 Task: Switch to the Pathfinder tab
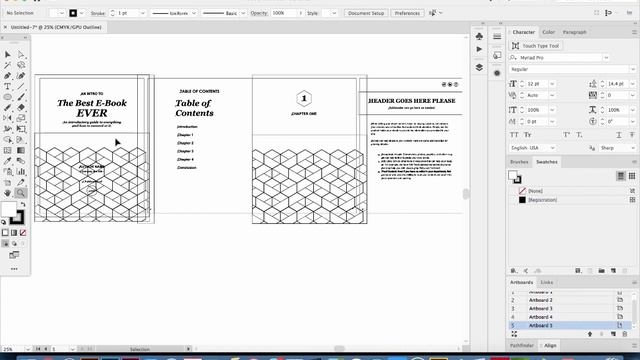522,345
